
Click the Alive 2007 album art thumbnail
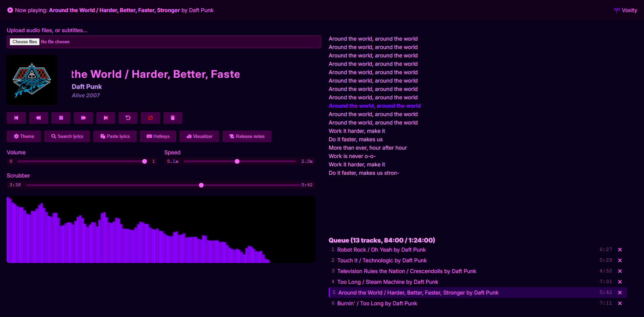tap(32, 80)
